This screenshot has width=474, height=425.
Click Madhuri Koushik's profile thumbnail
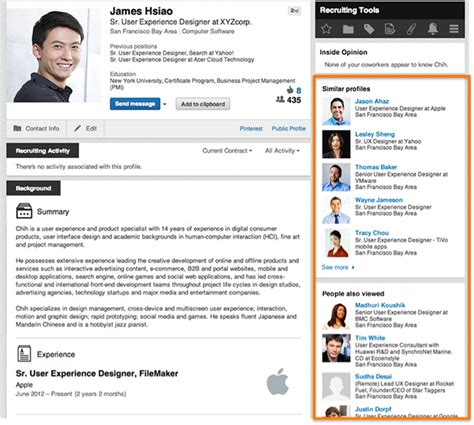[x=336, y=315]
